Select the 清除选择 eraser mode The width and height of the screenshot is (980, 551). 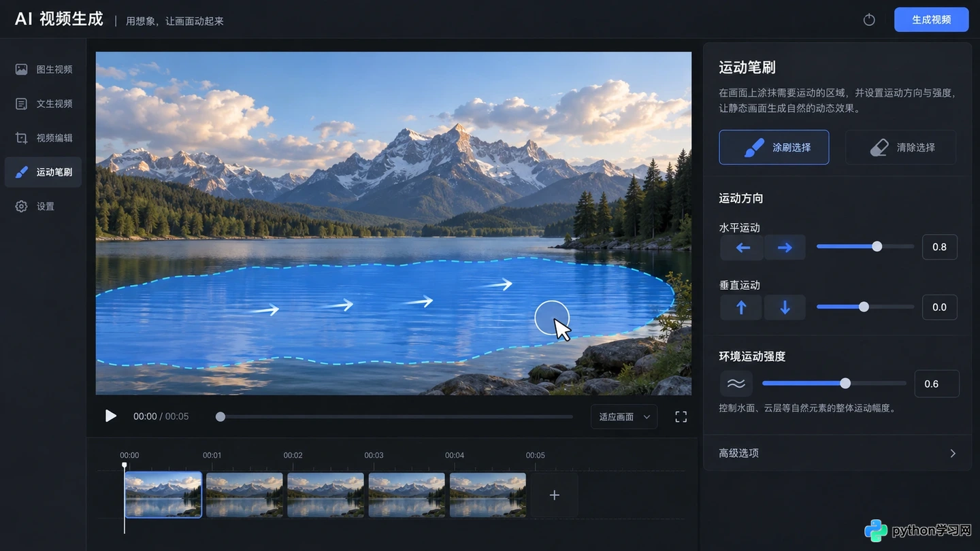click(900, 147)
